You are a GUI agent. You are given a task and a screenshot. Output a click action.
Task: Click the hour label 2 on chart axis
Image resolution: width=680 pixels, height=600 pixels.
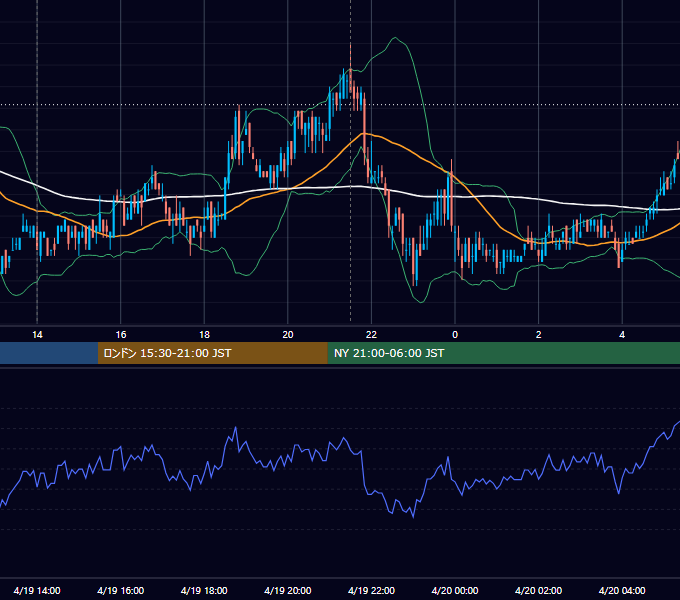pyautogui.click(x=538, y=335)
